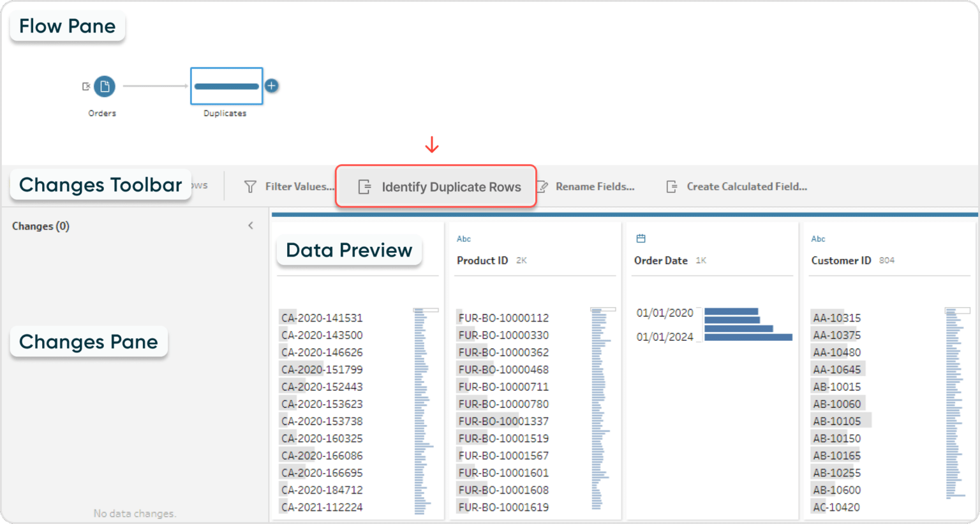
Task: Open Create Calculated Field option
Action: point(746,186)
